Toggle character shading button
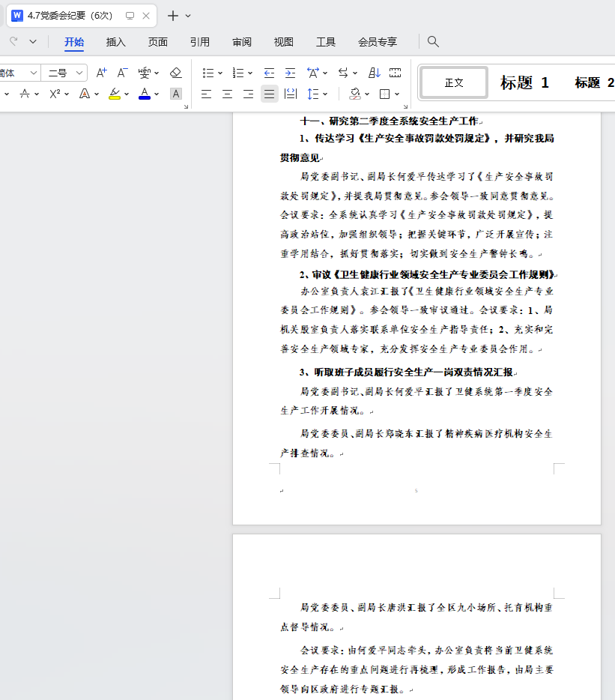This screenshot has width=615, height=700. (176, 94)
